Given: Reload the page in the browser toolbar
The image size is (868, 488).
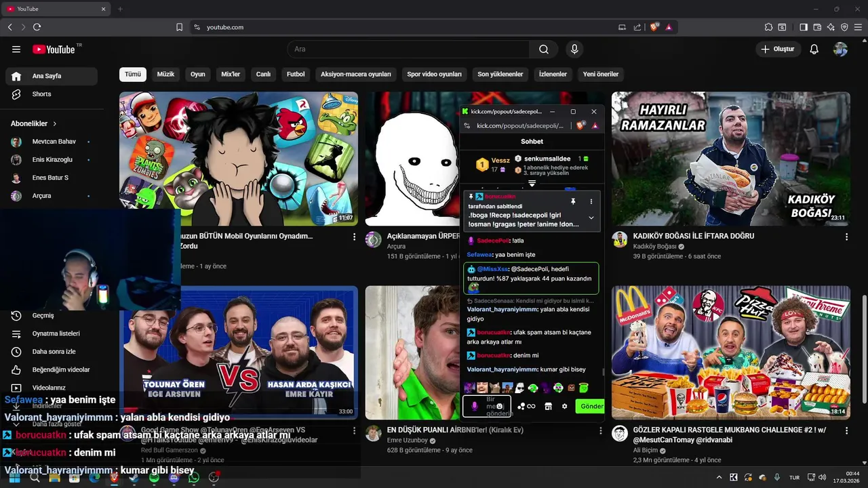Looking at the screenshot, I should (x=37, y=27).
